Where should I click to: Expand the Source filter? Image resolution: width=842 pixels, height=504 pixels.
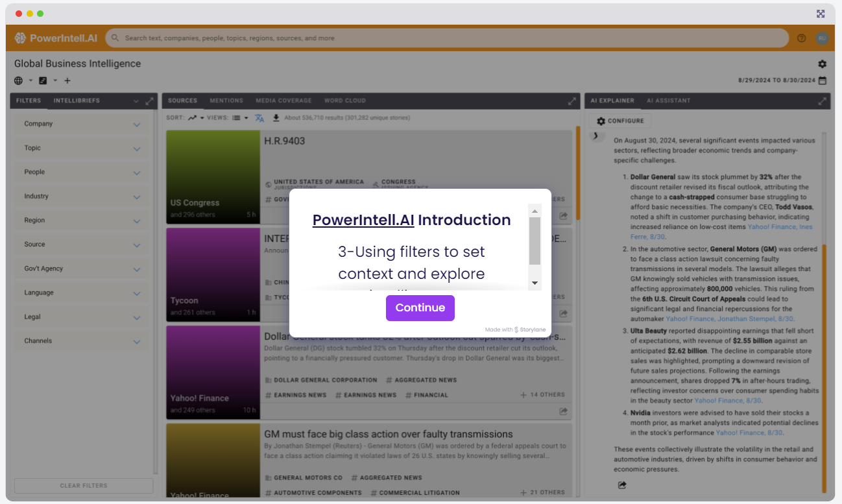137,245
